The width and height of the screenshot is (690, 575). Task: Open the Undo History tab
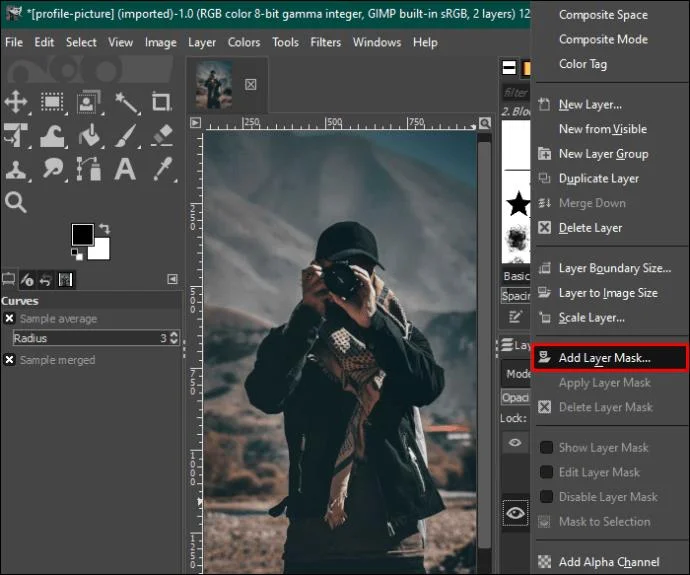tap(45, 279)
